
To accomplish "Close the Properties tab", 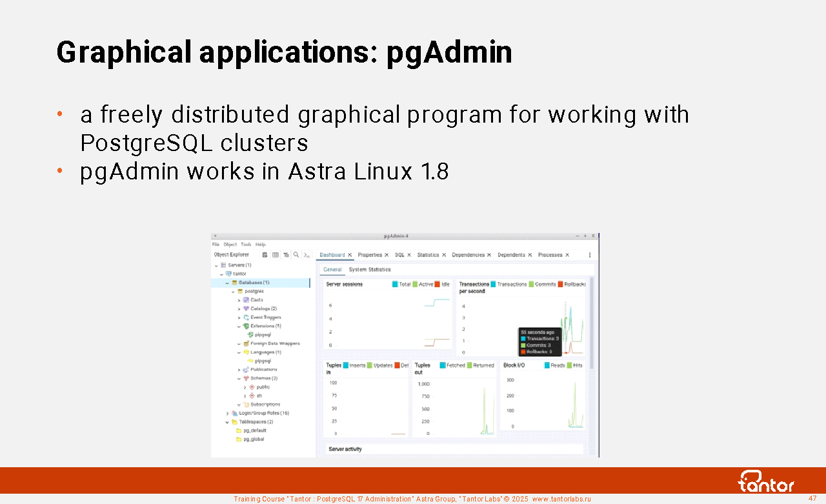I will [387, 255].
